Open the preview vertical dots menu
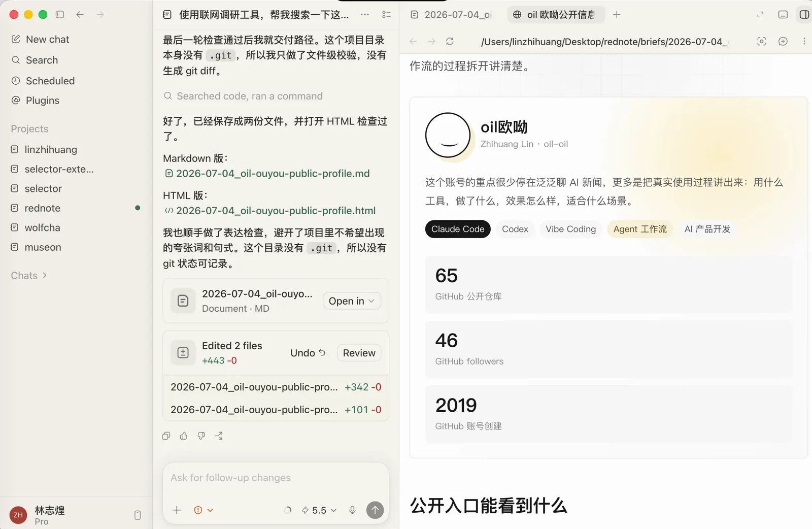Image resolution: width=812 pixels, height=529 pixels. click(x=804, y=41)
